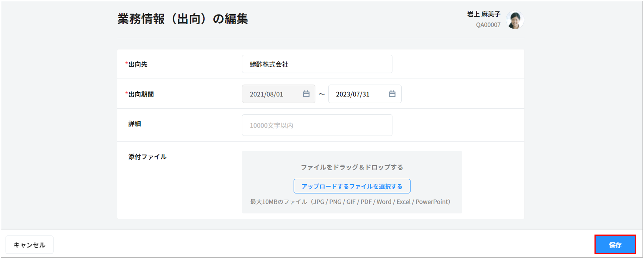
Task: Click the 最大10MB file format hint text
Action: click(x=350, y=202)
